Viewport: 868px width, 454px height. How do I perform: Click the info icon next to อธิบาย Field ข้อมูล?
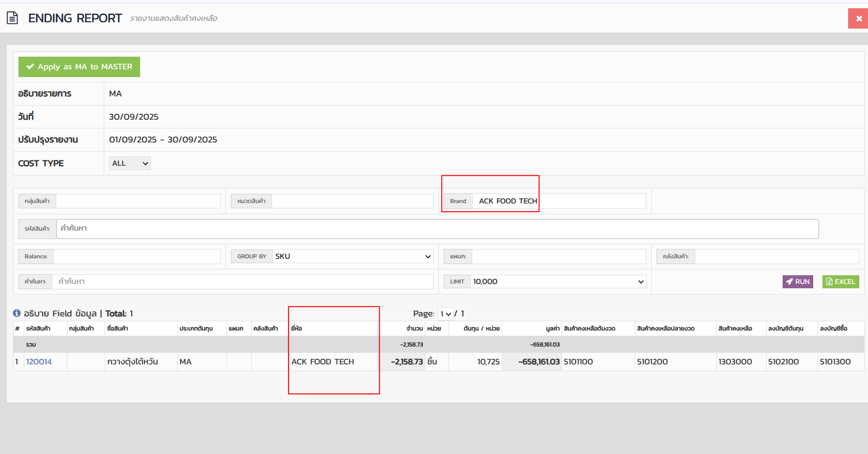[17, 313]
